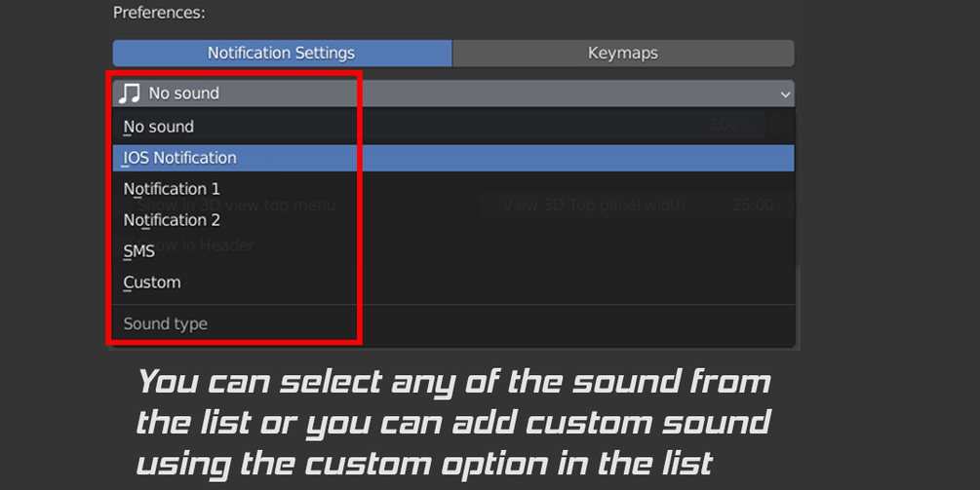The height and width of the screenshot is (490, 980).
Task: Click the 'Sound type' label at the bottom of the menu
Action: click(166, 324)
